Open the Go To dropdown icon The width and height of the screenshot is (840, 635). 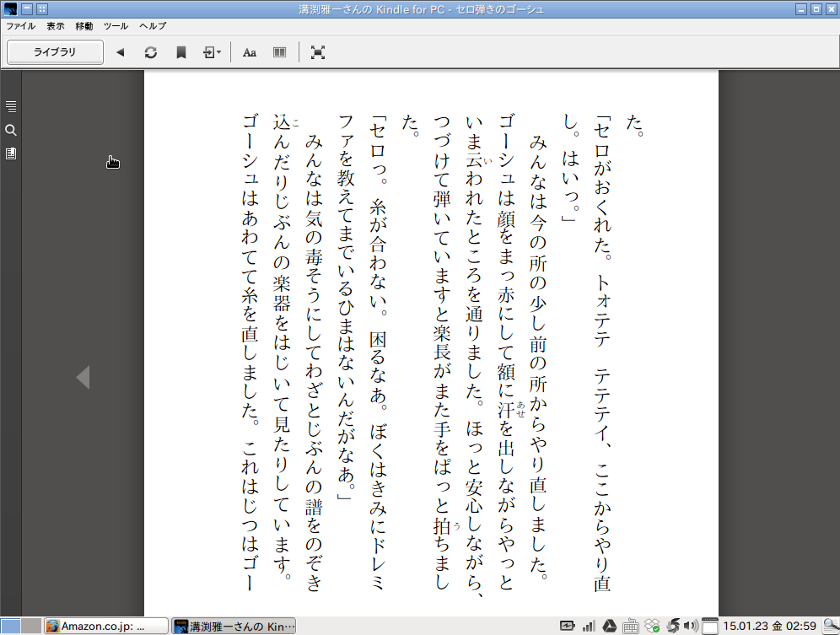pos(212,52)
